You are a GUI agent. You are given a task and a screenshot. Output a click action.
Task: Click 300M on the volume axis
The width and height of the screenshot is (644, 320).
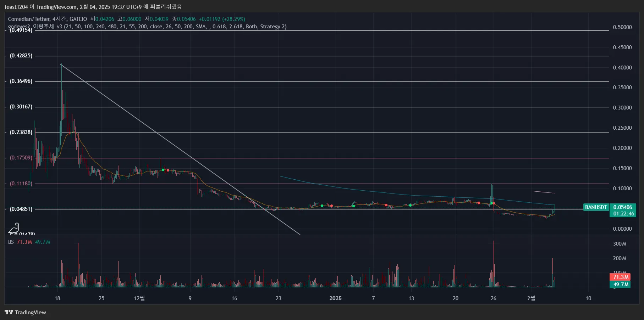620,244
